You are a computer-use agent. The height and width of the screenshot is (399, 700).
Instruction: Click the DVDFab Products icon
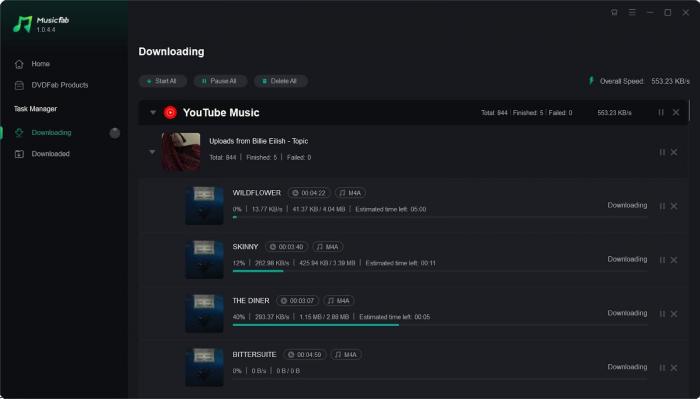pyautogui.click(x=19, y=85)
